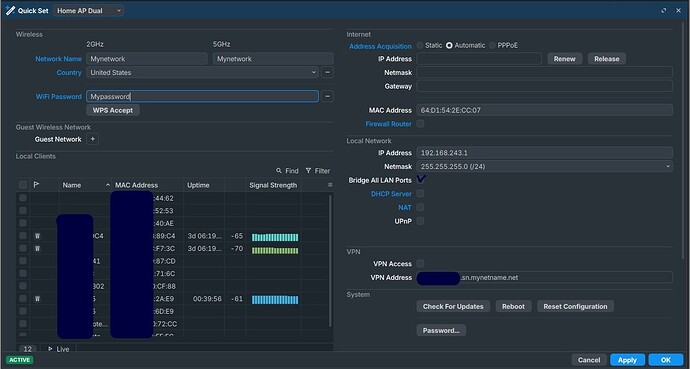Click the Internet MAC Address field
Image resolution: width=690 pixels, height=369 pixels.
coord(544,110)
